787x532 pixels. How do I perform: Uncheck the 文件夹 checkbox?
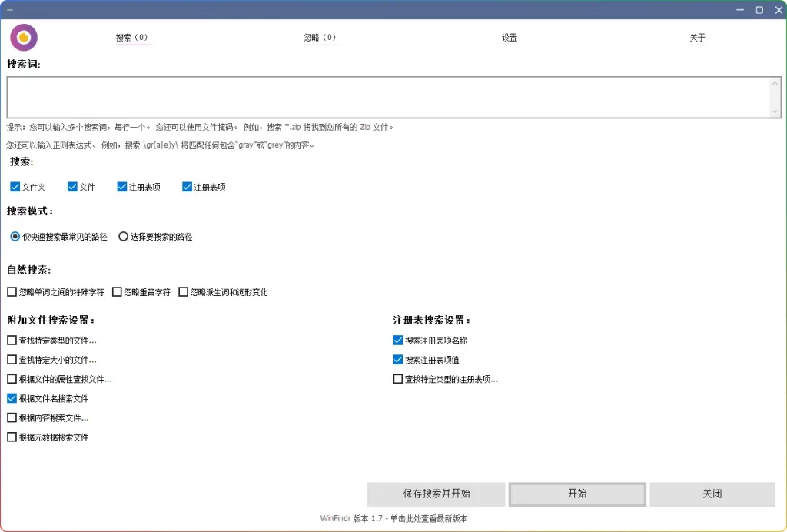[15, 187]
